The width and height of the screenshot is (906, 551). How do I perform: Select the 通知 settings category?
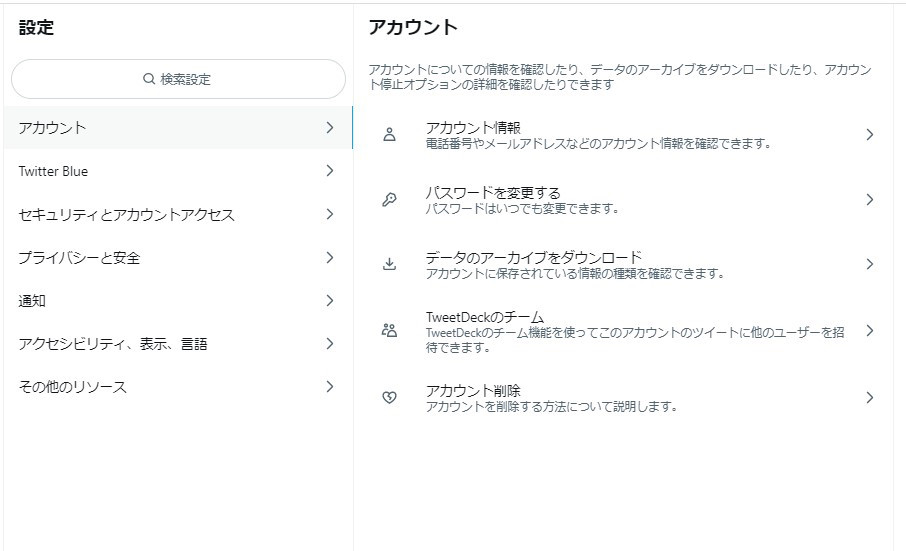pos(178,300)
